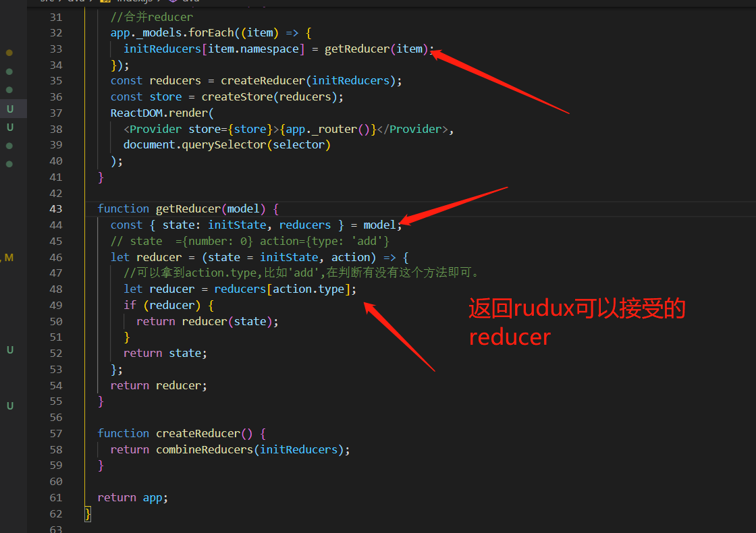756x533 pixels.
Task: Click the bottom green dot indicator in sidebar
Action: tap(9, 163)
